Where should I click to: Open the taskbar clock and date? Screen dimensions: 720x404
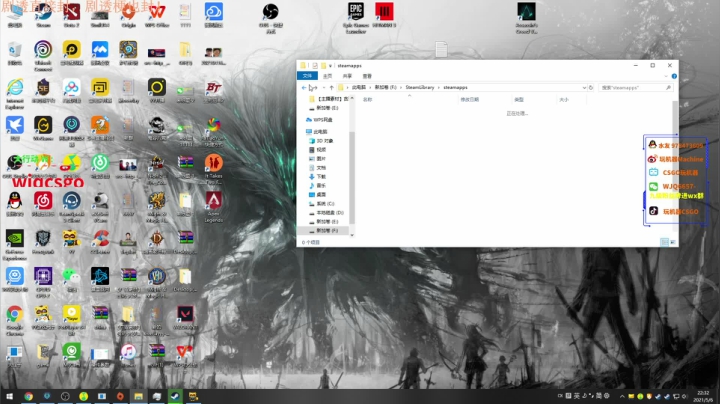coord(703,396)
